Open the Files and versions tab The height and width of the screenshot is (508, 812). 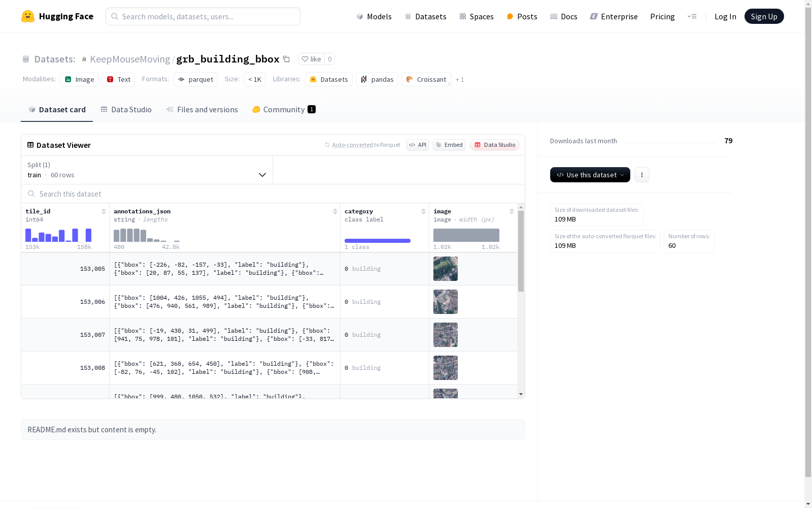(202, 110)
